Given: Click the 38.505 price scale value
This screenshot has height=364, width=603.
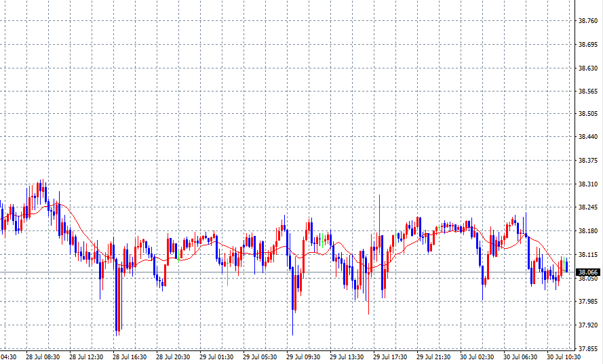Looking at the screenshot, I should coord(587,115).
